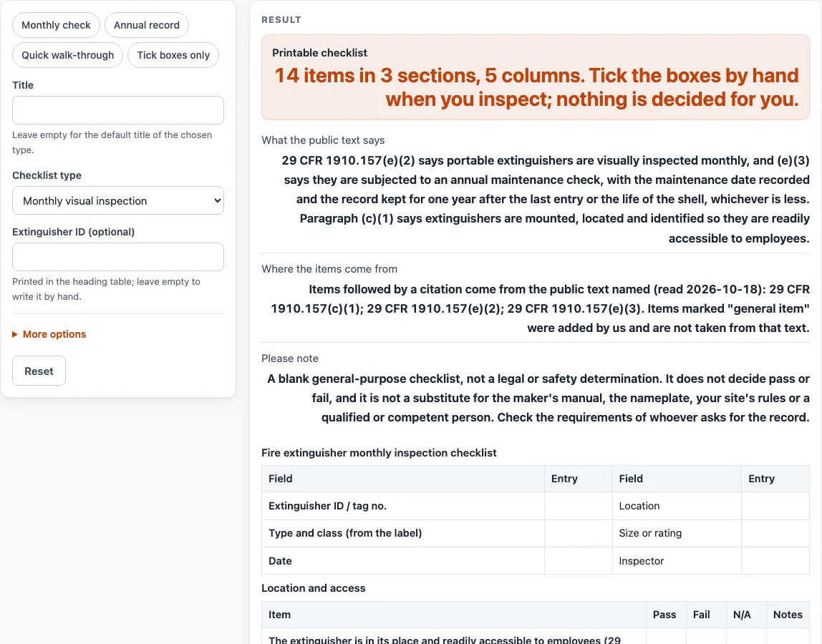This screenshot has width=822, height=644.
Task: Pick the Tick boxes only preset
Action: click(173, 55)
